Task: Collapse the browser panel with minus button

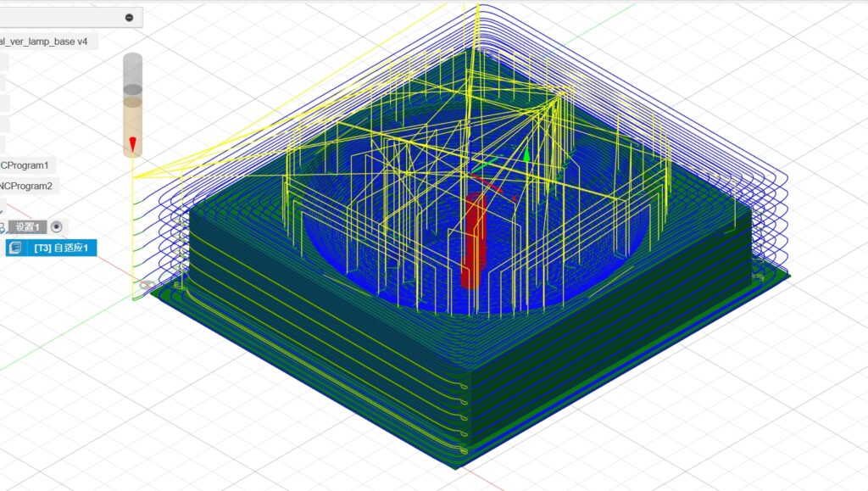Action: pyautogui.click(x=129, y=18)
